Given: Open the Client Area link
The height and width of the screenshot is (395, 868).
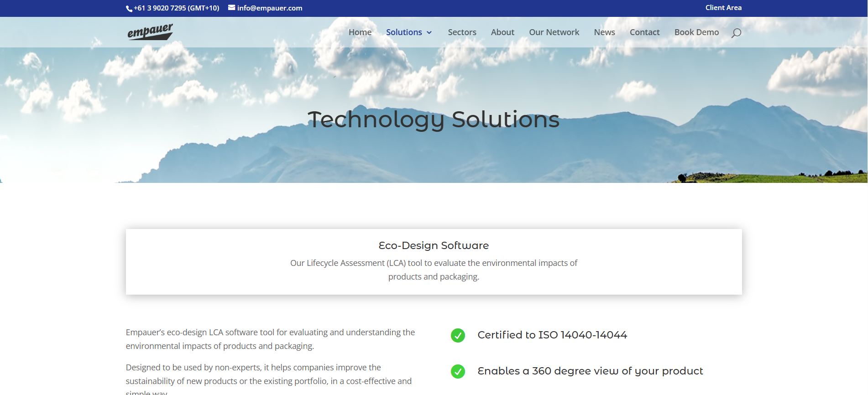Looking at the screenshot, I should click(x=723, y=8).
